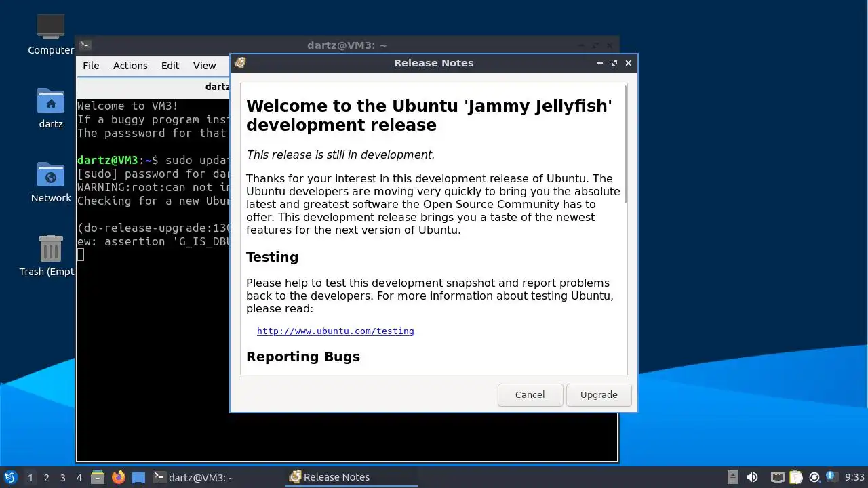Screen dimensions: 868x488
Task: Open the removable media eject tray icon
Action: [x=733, y=477]
